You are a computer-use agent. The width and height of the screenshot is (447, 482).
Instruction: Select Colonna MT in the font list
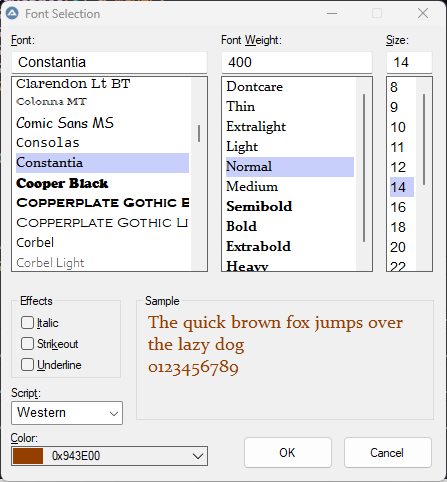tap(102, 102)
